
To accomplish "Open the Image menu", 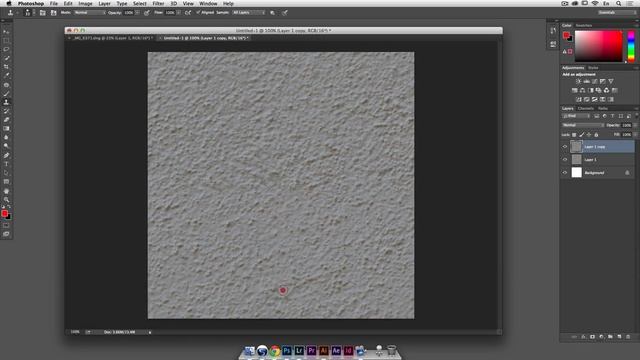I will point(85,4).
